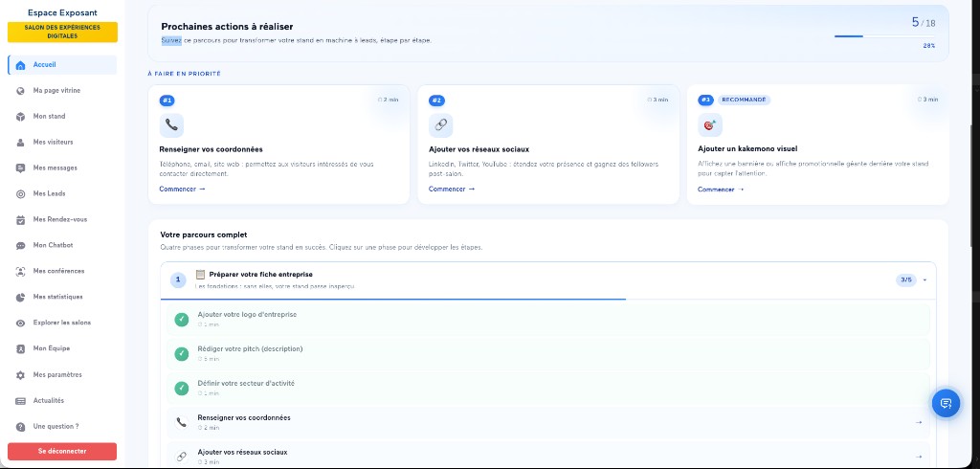Click the Mes messages chat icon

coord(20,168)
